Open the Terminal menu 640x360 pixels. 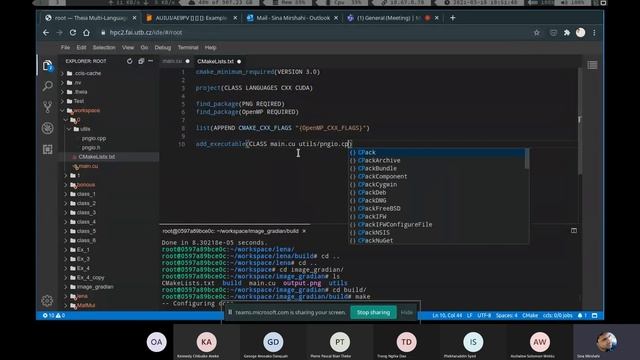pyautogui.click(x=188, y=47)
